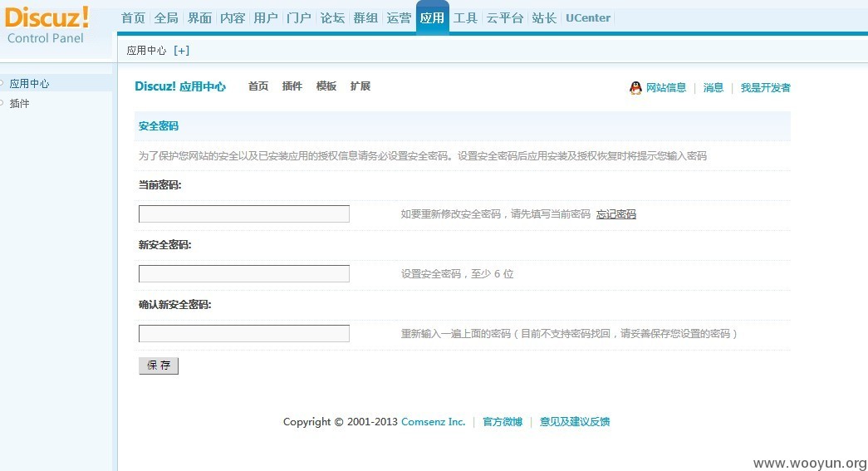Go to 模板 tab in 应用中心

(326, 86)
